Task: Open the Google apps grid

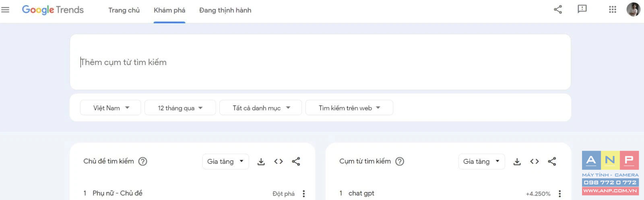Action: click(x=612, y=9)
